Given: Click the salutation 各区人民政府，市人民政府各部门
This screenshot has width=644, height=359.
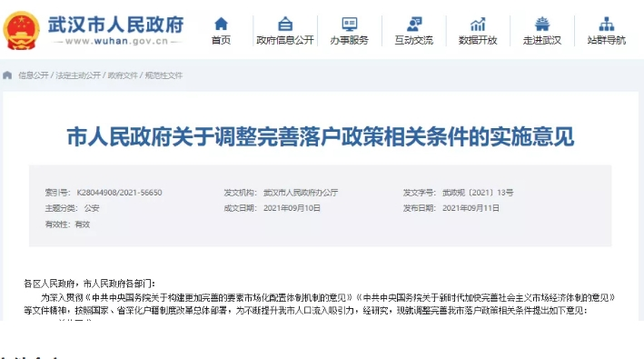Looking at the screenshot, I should click(x=90, y=284).
